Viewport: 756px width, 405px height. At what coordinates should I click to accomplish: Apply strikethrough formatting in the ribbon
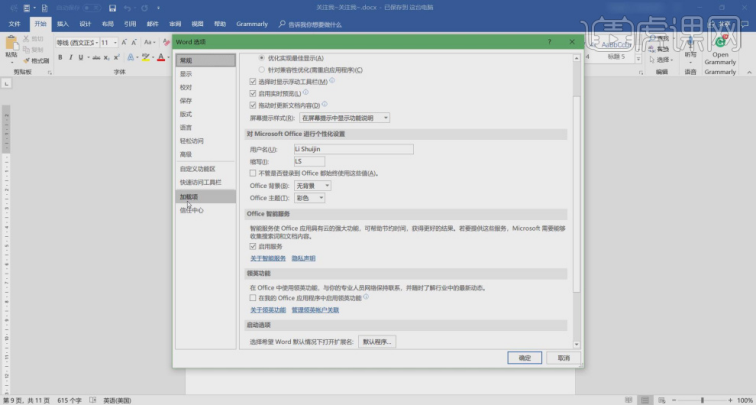coord(96,57)
